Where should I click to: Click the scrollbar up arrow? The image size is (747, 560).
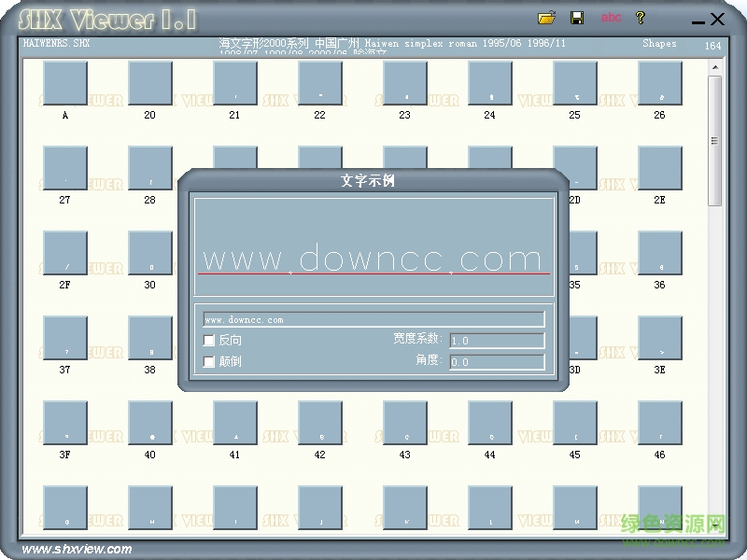[715, 67]
